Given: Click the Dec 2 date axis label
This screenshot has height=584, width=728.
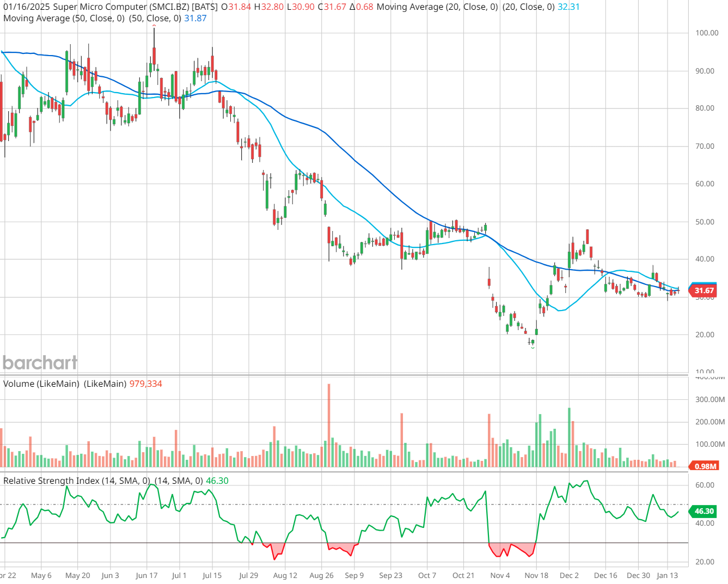Looking at the screenshot, I should click(x=570, y=575).
